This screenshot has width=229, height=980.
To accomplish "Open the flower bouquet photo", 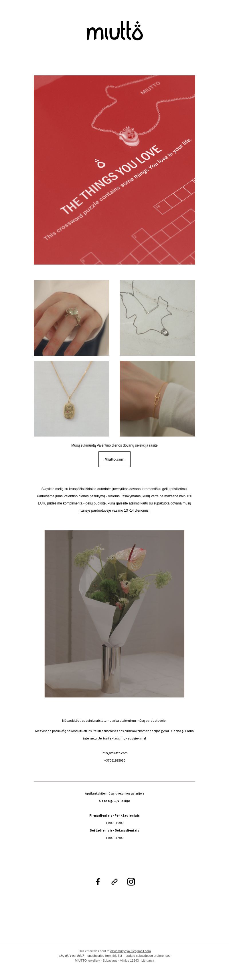I will click(x=114, y=614).
